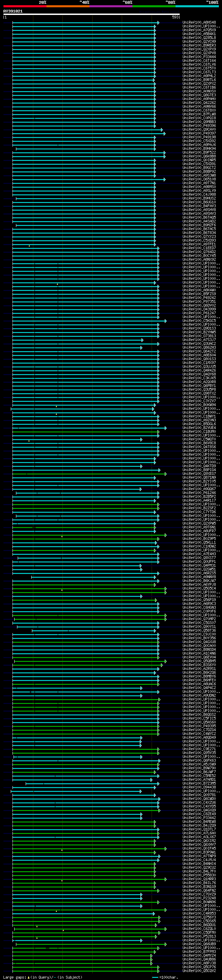Click hit label UniRef100_P49397
This screenshot has width=222, height=980.
pyautogui.click(x=199, y=133)
